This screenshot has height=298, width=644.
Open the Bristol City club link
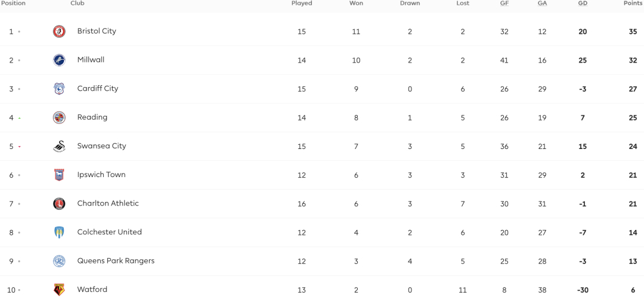click(97, 31)
